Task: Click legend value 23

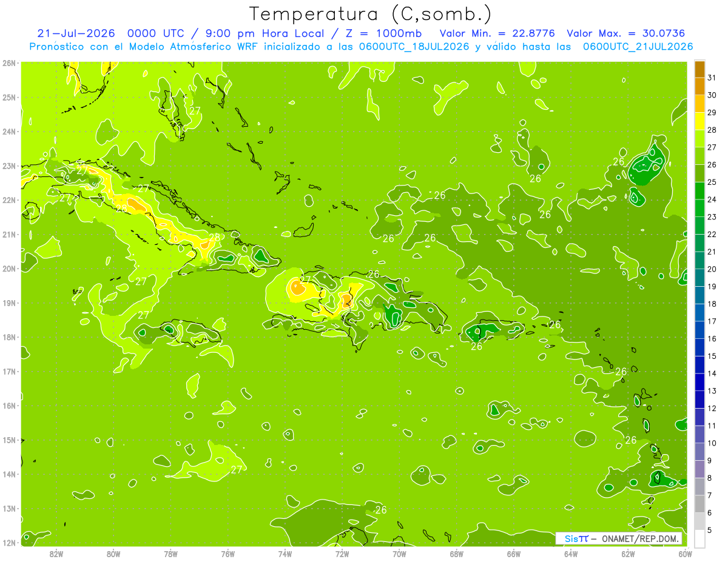Action: pyautogui.click(x=712, y=217)
